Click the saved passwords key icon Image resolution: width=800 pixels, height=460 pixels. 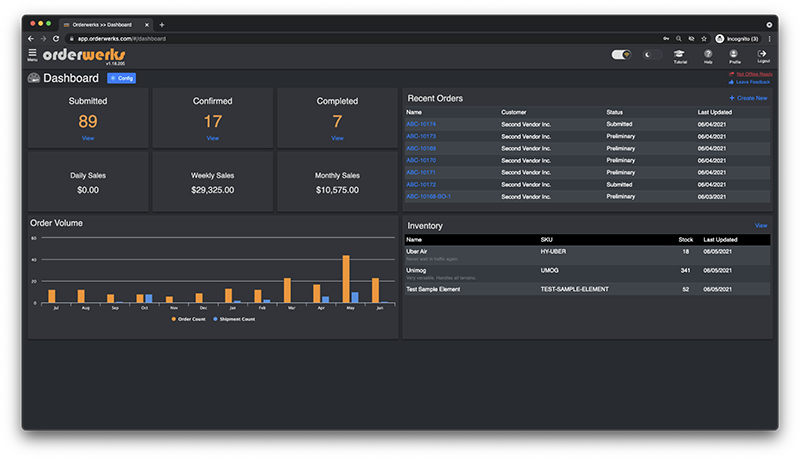click(x=666, y=39)
